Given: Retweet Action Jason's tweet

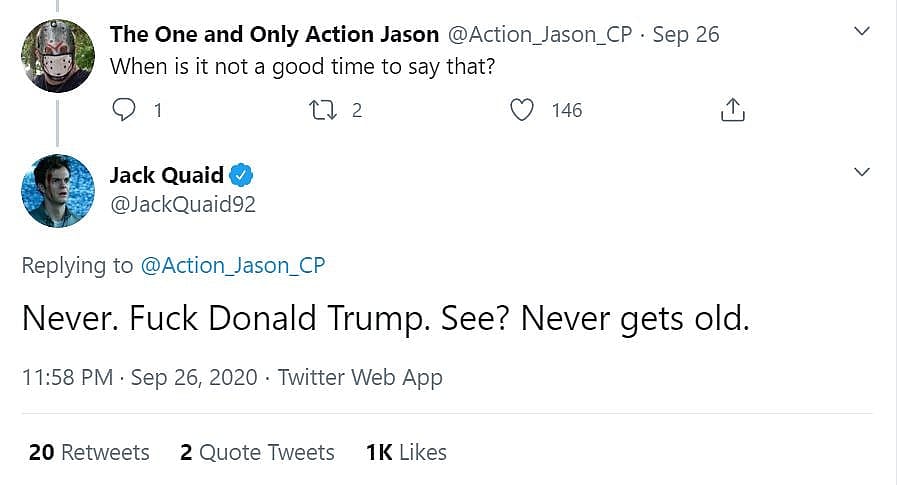Looking at the screenshot, I should (321, 110).
